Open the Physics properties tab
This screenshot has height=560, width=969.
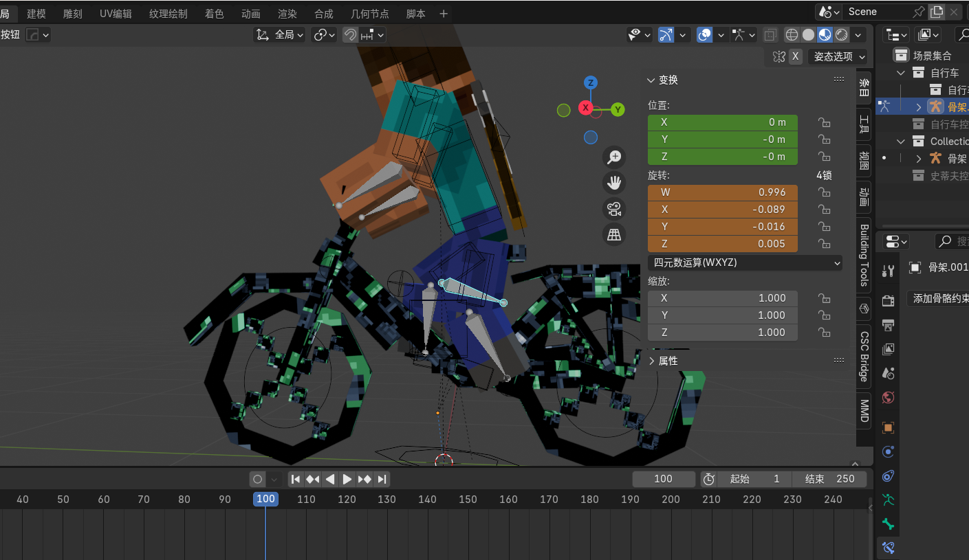tap(888, 451)
